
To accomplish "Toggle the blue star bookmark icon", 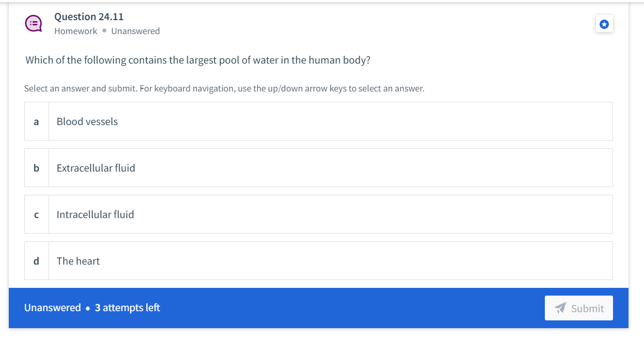I will [x=604, y=24].
